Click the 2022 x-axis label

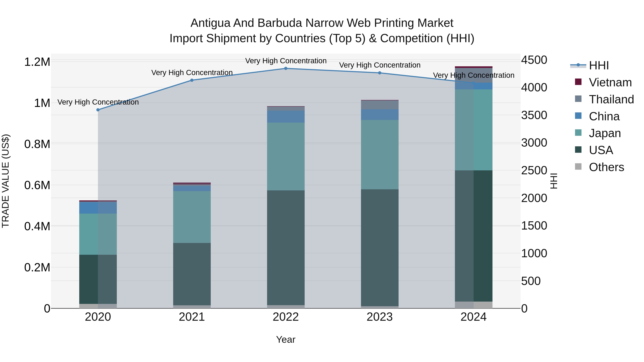pos(286,317)
